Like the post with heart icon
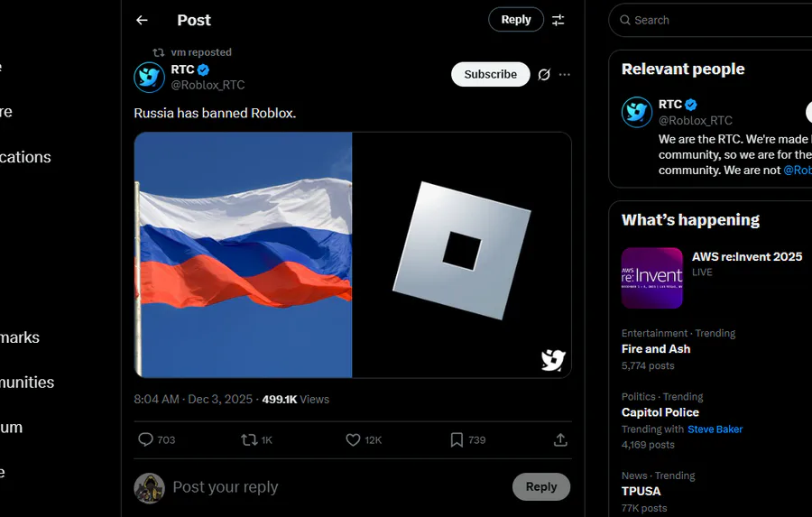Screen dimensions: 812x517 pos(354,439)
